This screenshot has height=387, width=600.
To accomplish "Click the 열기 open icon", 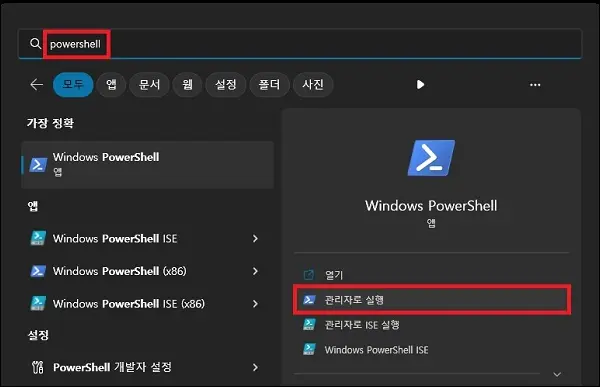I will [x=308, y=274].
